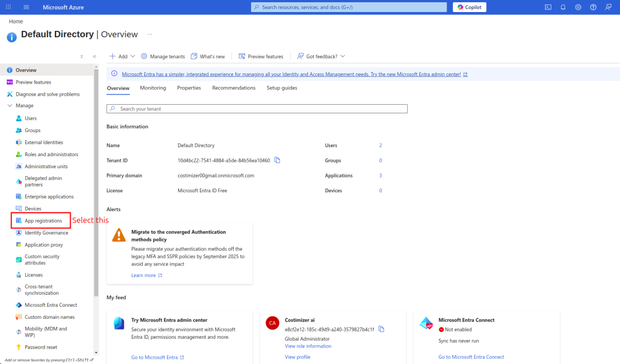Viewport: 620px width, 364px height.
Task: Click the Home breadcrumb
Action: coord(16,21)
